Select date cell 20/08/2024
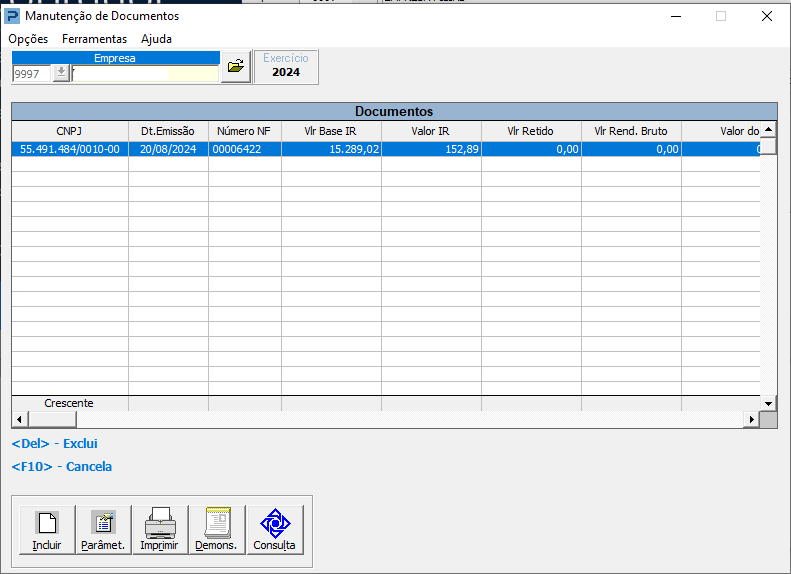 tap(168, 149)
